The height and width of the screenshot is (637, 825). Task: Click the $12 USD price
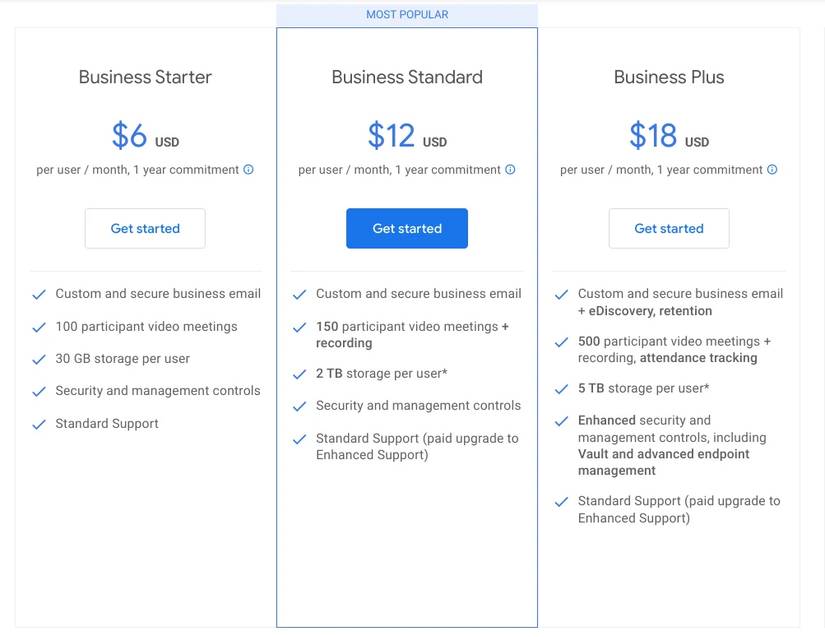coord(407,136)
